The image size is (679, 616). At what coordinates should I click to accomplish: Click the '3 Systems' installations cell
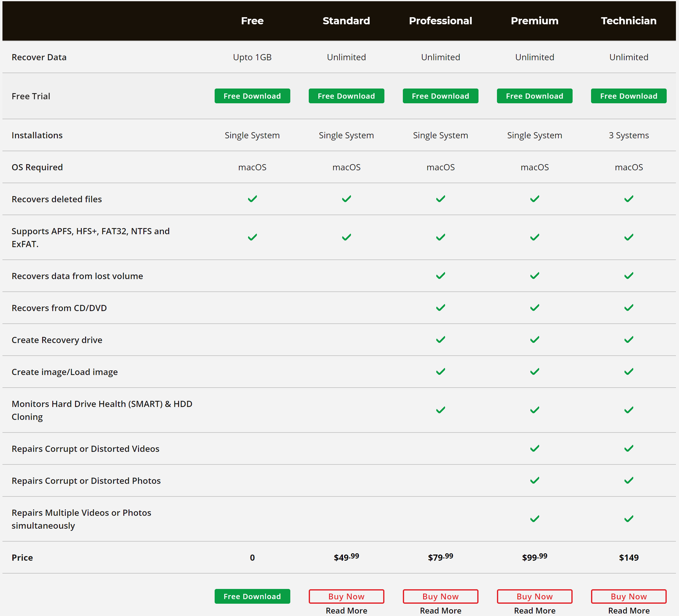click(629, 135)
